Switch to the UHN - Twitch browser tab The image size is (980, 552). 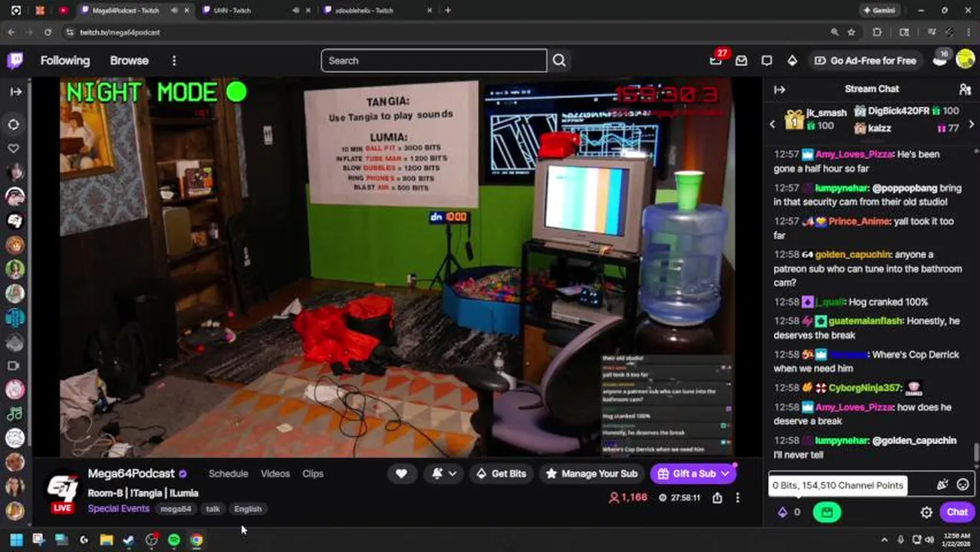(x=232, y=11)
